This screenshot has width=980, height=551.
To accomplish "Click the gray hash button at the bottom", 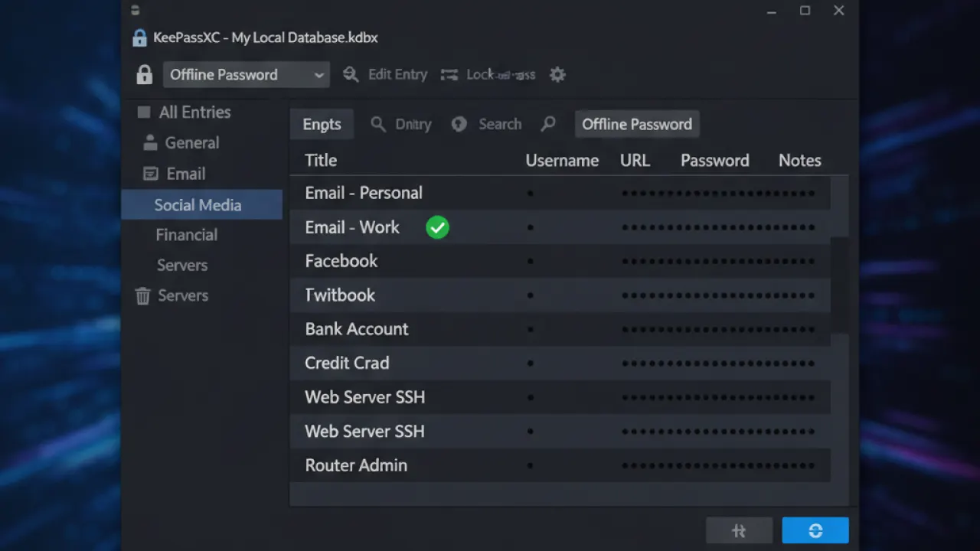I will [x=739, y=530].
